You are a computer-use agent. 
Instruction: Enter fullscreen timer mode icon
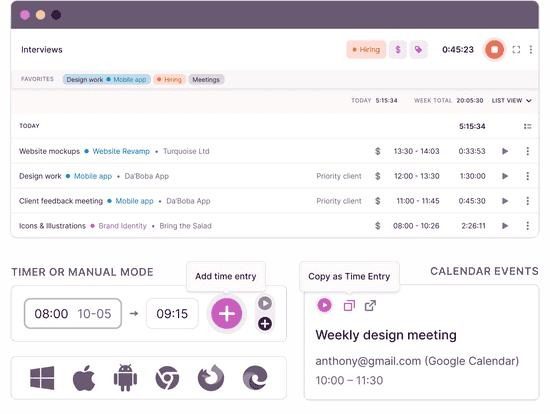pos(516,50)
